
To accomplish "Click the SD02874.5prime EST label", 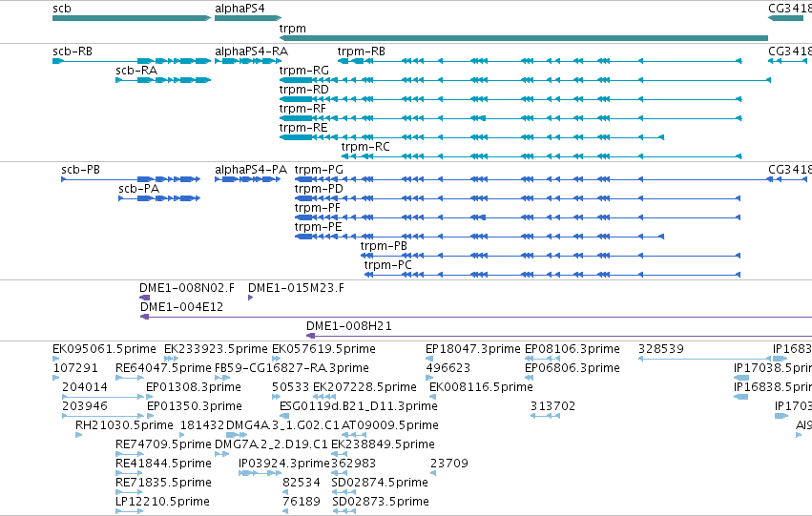I will 380,483.
